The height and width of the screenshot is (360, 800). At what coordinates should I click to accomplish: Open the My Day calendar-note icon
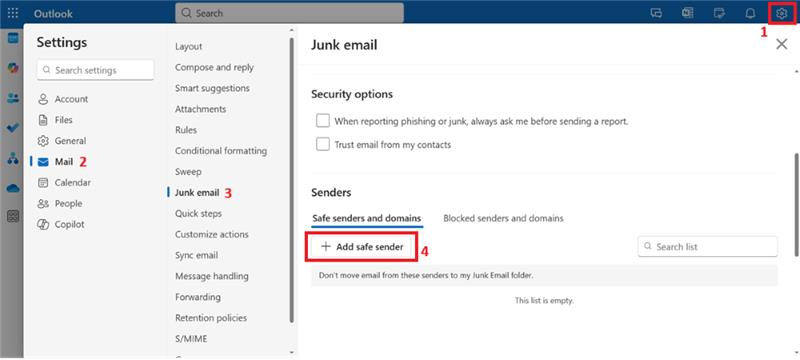(719, 14)
